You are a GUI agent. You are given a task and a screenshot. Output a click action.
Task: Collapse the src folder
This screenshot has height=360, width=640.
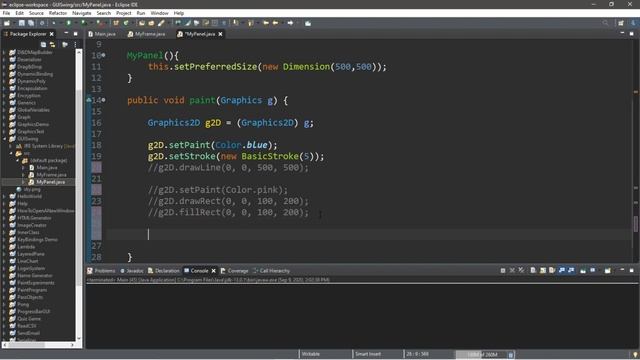(x=11, y=153)
